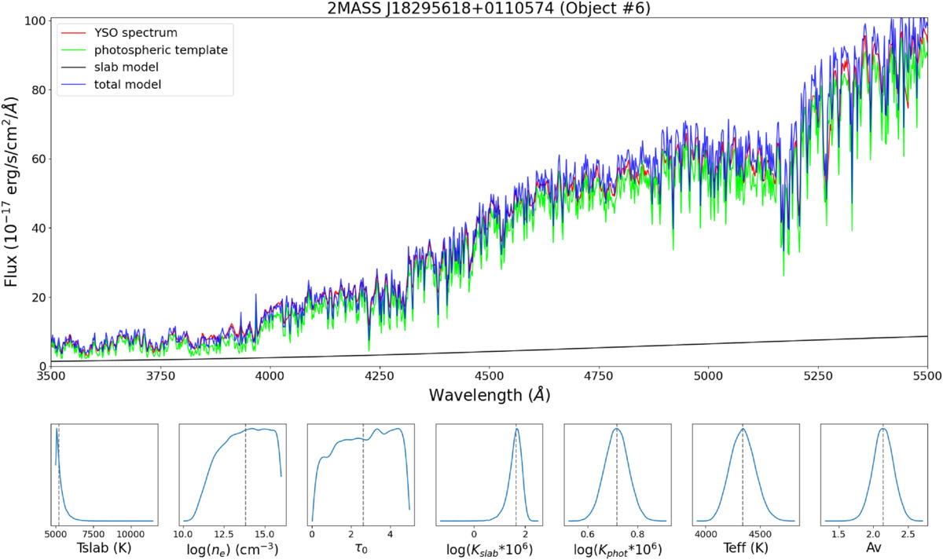Open the τ0 posterior distribution panel
Screen dimensions: 943x560
point(361,474)
